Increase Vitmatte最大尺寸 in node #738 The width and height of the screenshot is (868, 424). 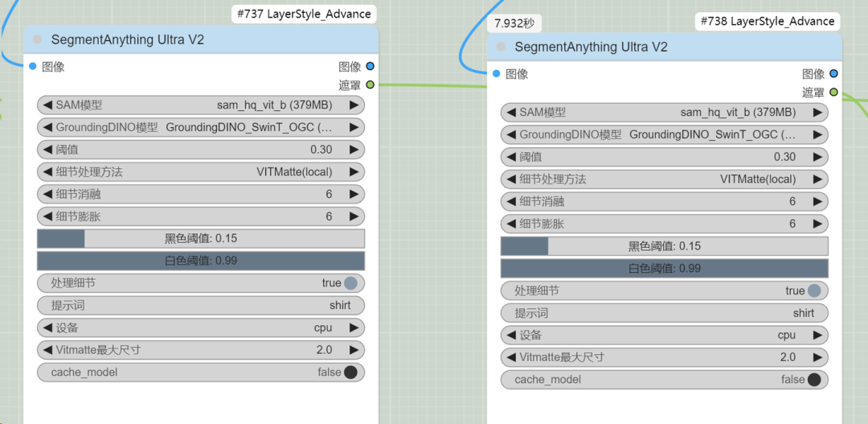(817, 357)
